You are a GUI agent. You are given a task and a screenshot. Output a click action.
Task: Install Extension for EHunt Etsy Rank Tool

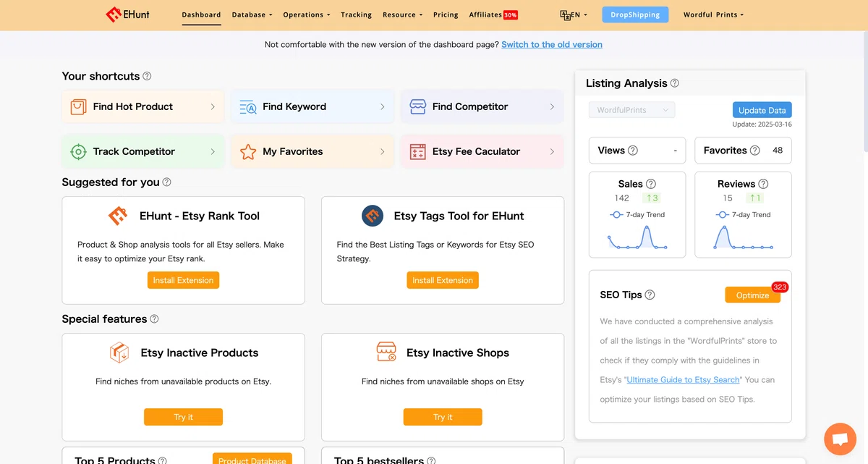(x=183, y=280)
